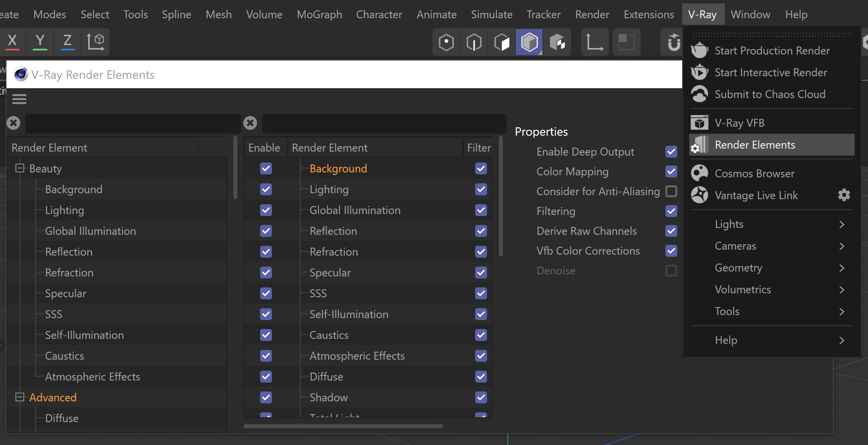Toggle Vfb Color Corrections checkbox

tap(671, 251)
